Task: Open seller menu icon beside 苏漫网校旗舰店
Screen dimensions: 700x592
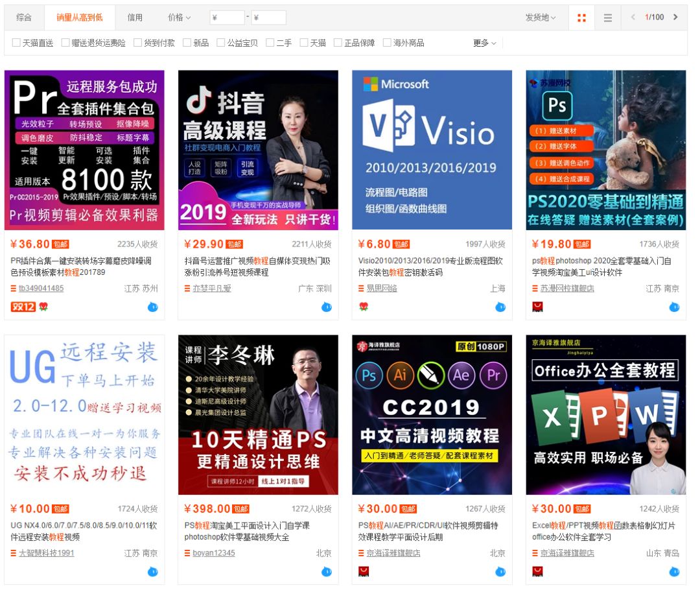Action: tap(535, 289)
